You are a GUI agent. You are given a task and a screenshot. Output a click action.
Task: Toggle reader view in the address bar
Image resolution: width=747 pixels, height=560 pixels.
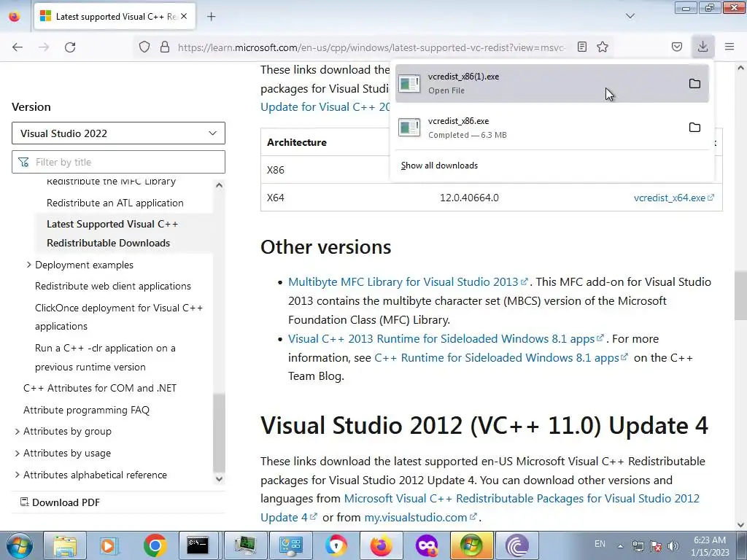coord(581,47)
